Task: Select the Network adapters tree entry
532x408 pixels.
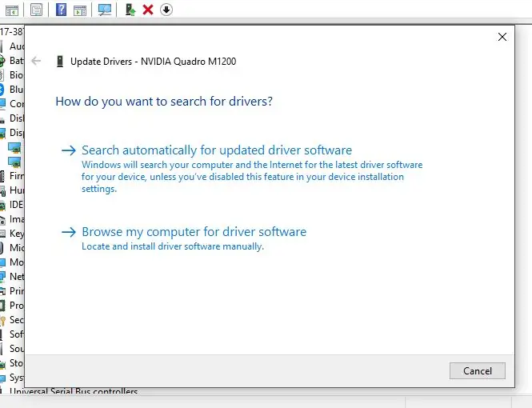Action: (x=17, y=277)
